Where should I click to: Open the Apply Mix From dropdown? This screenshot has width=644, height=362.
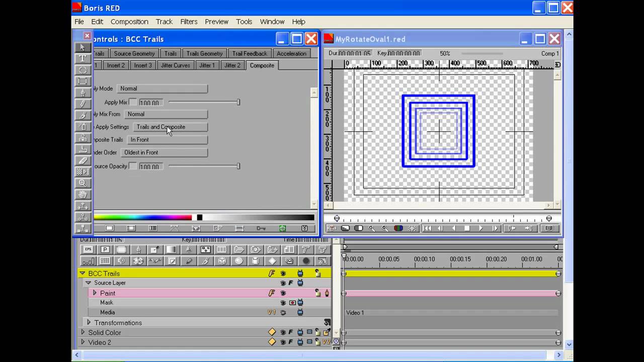[x=166, y=114]
